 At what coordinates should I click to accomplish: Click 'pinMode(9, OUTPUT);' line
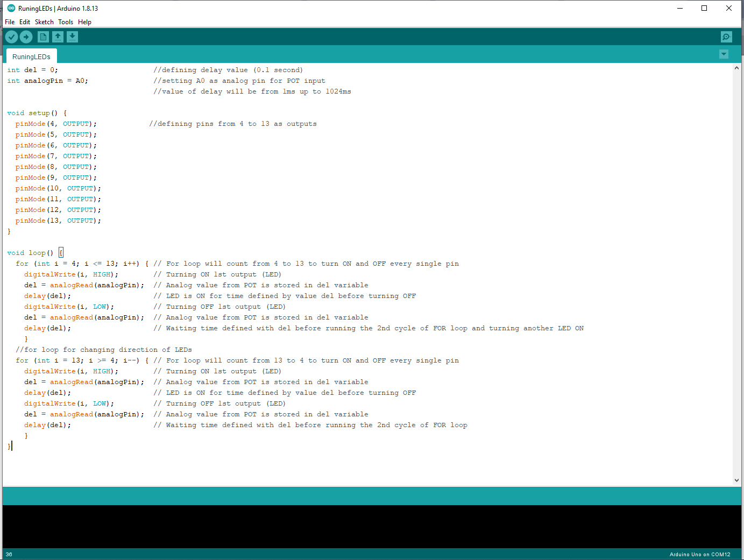point(56,178)
